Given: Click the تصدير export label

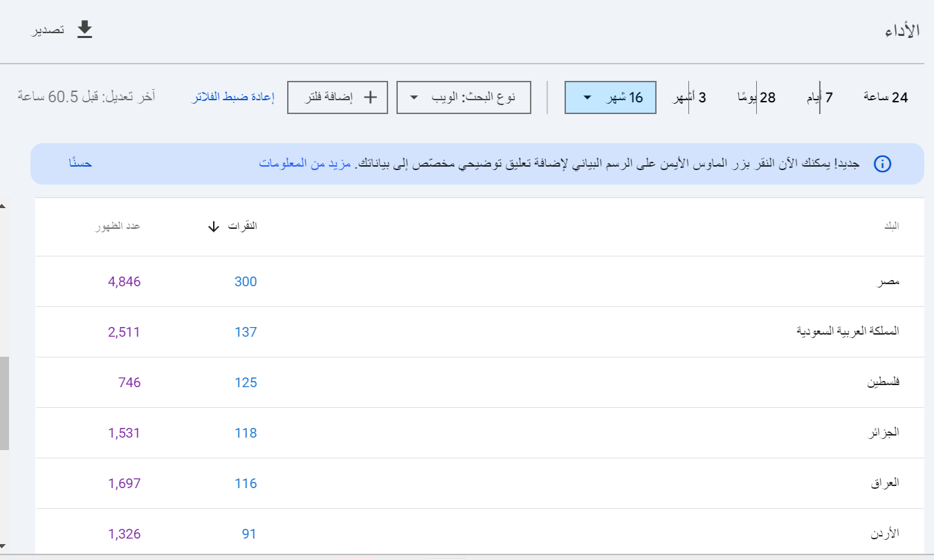Looking at the screenshot, I should (48, 30).
